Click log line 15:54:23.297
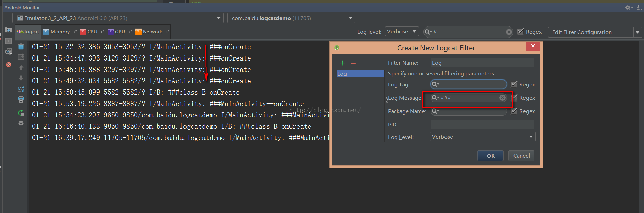 tap(181, 115)
